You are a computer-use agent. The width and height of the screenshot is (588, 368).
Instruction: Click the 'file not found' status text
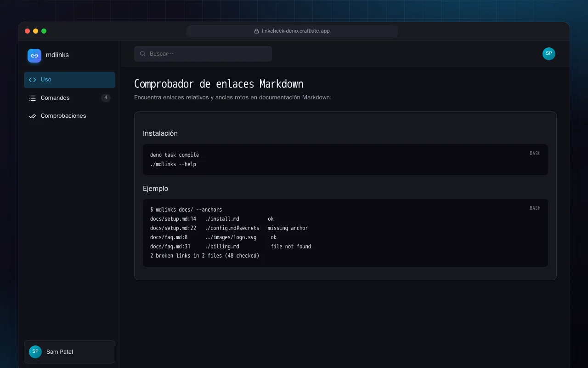tap(291, 247)
